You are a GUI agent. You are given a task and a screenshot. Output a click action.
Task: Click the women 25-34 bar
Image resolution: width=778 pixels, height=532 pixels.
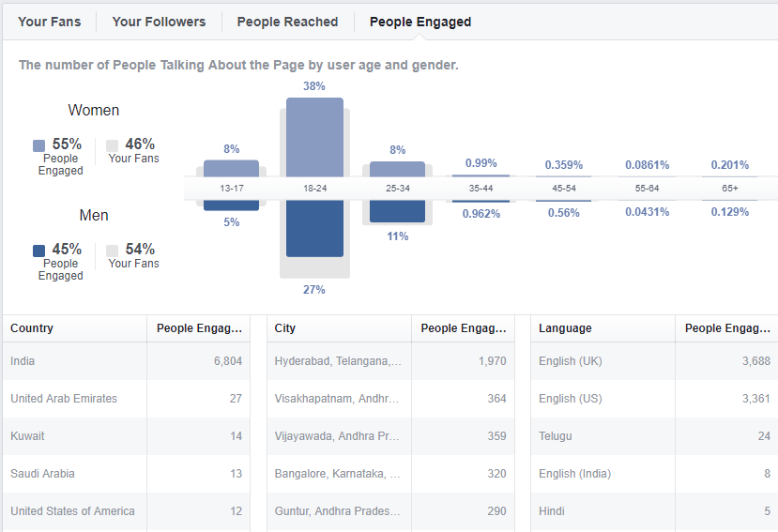click(x=397, y=169)
